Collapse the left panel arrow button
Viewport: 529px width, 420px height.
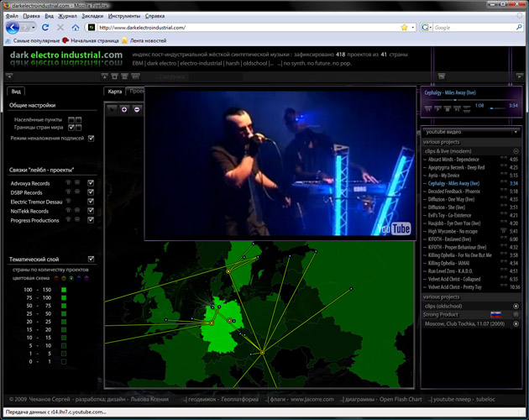click(9, 76)
